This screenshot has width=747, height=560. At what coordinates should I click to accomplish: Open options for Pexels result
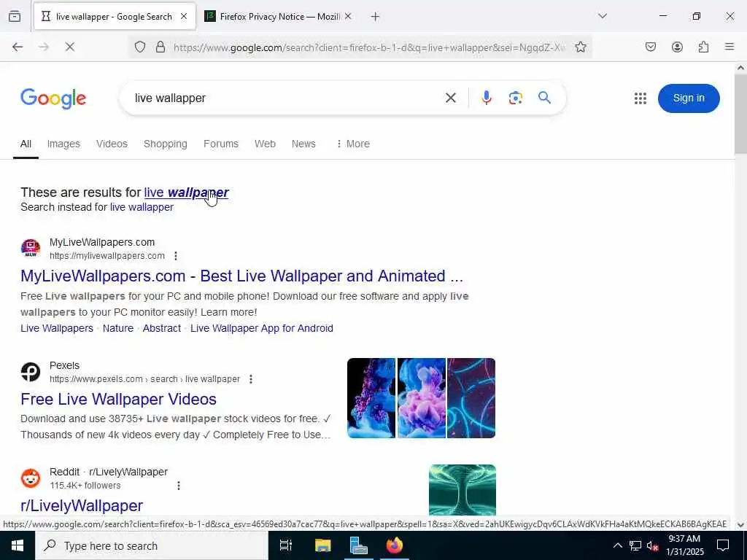[251, 379]
